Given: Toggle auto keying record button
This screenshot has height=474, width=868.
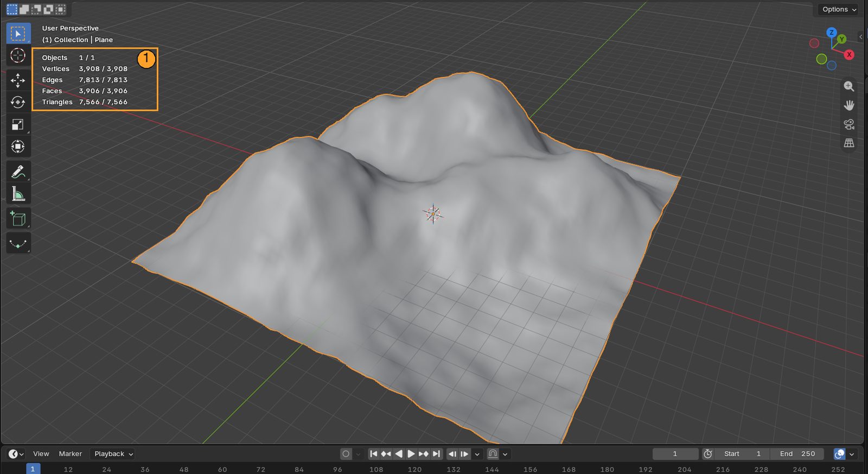Looking at the screenshot, I should pyautogui.click(x=346, y=454).
